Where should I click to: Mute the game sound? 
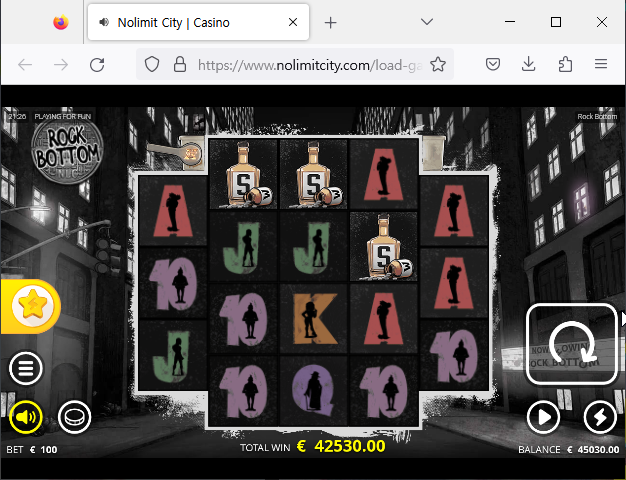click(x=26, y=417)
